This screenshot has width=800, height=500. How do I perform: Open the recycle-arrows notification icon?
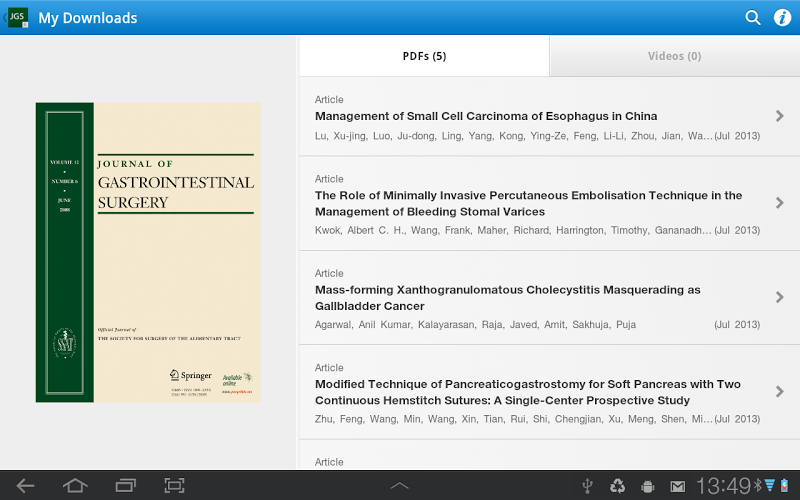pyautogui.click(x=617, y=486)
